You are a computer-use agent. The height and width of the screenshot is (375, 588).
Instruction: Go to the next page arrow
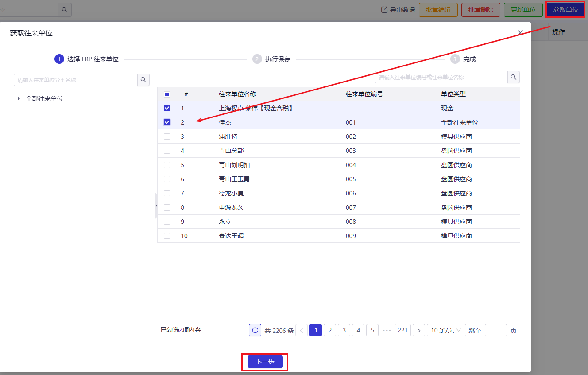(419, 330)
